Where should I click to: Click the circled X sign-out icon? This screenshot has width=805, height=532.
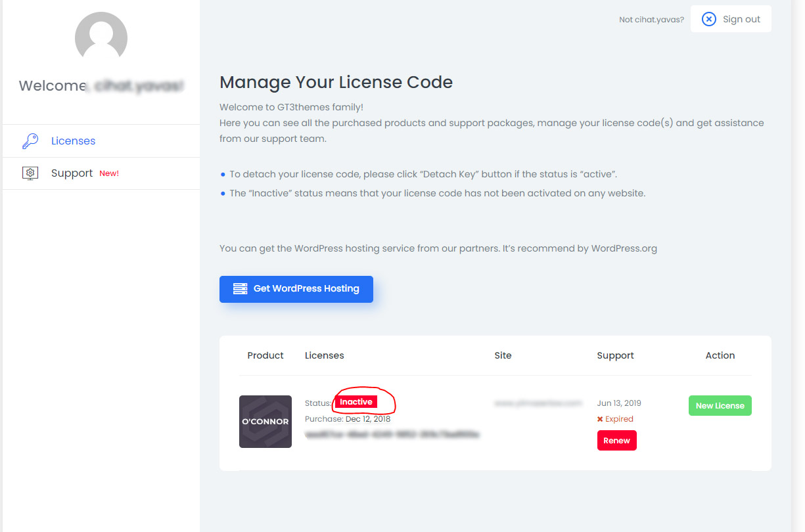708,19
